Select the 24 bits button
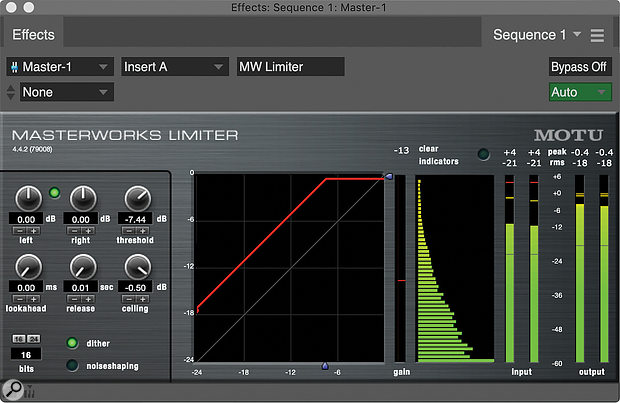Image resolution: width=620 pixels, height=403 pixels. [x=34, y=339]
